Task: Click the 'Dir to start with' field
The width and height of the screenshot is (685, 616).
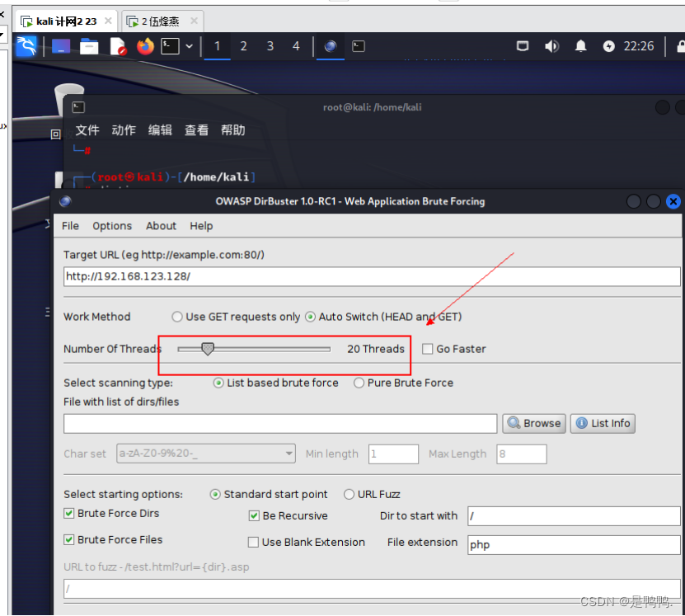Action: click(x=574, y=516)
